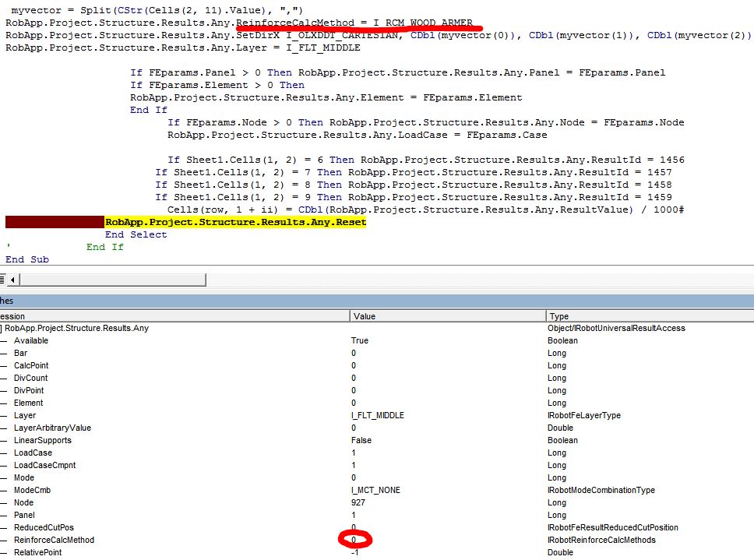Select the Layer watch entry

click(x=24, y=415)
